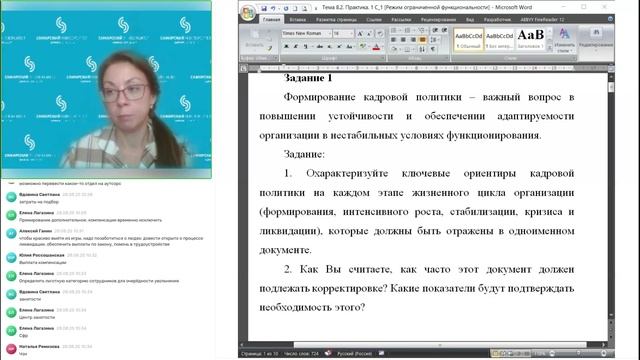Viewport: 640px width, 360px height.
Task: Apply red font color
Action: click(x=376, y=47)
